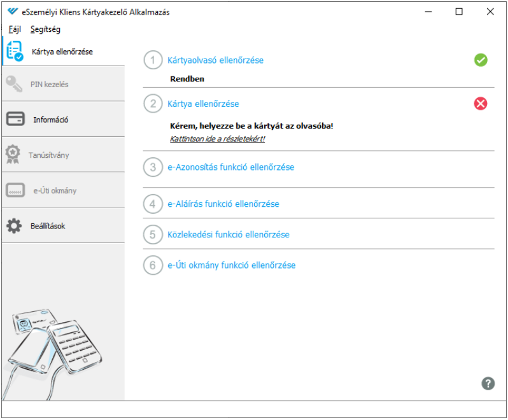Open the Kártya ellenőrzése sidebar icon
This screenshot has height=420, width=508.
click(15, 51)
